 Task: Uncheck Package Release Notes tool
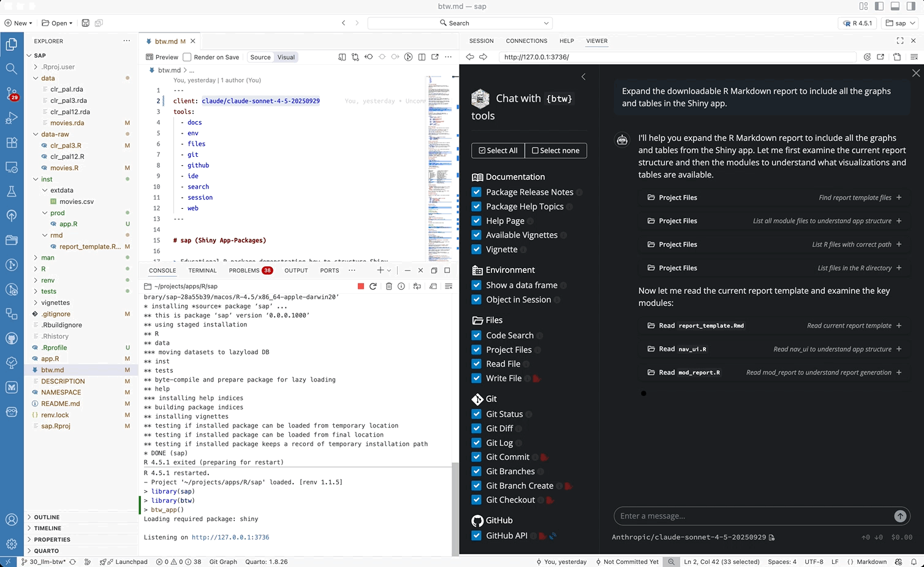coord(476,192)
